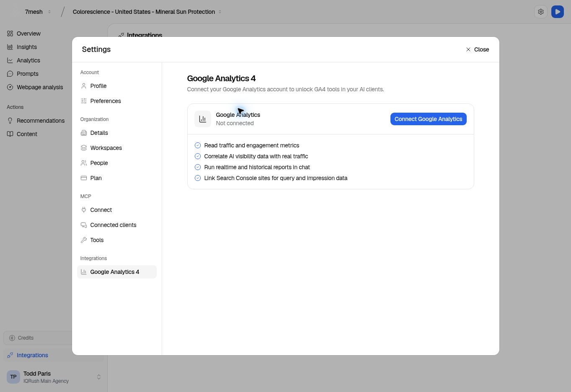Image resolution: width=571 pixels, height=392 pixels.
Task: Click the Insights bar chart icon
Action: point(10,47)
